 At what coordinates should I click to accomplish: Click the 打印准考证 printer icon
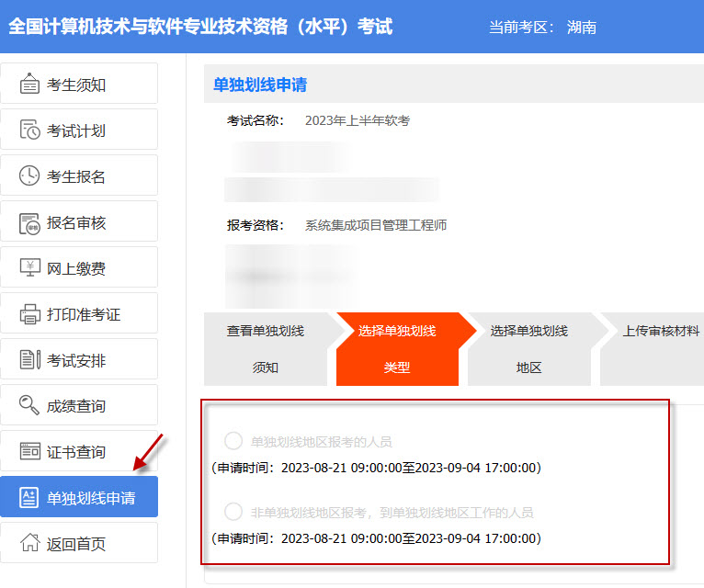(30, 313)
